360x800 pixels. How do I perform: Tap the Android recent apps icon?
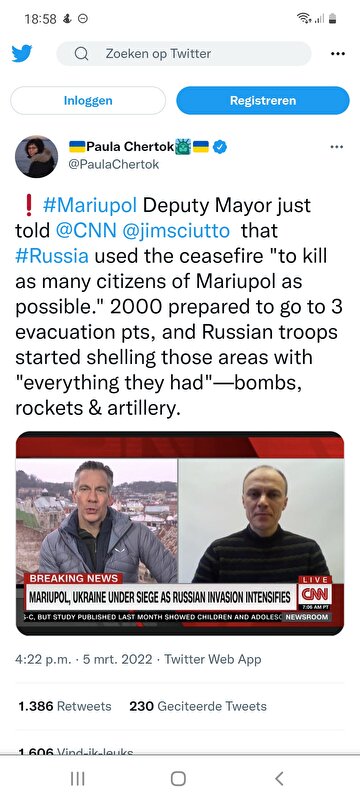(x=78, y=779)
